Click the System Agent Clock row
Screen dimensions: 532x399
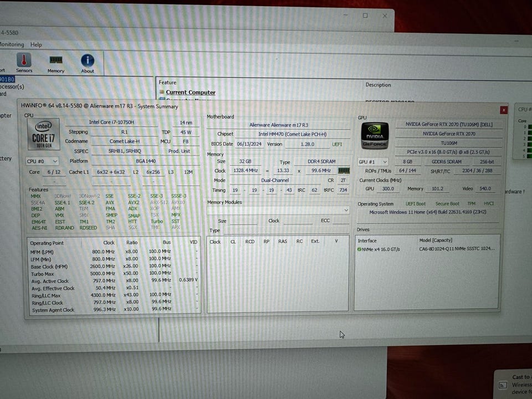(114, 309)
